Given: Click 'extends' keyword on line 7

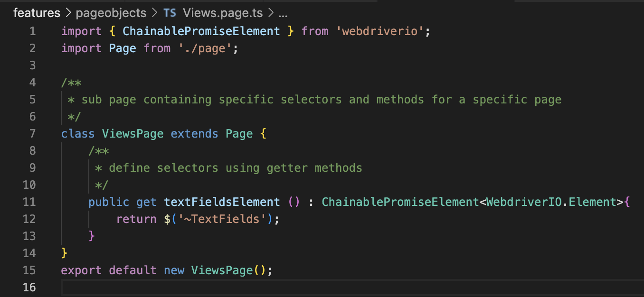Looking at the screenshot, I should coord(195,134).
